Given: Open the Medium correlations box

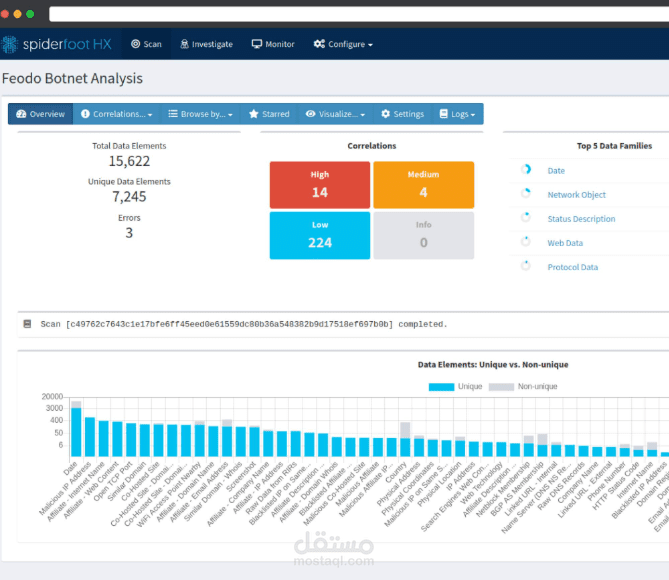Looking at the screenshot, I should (424, 185).
